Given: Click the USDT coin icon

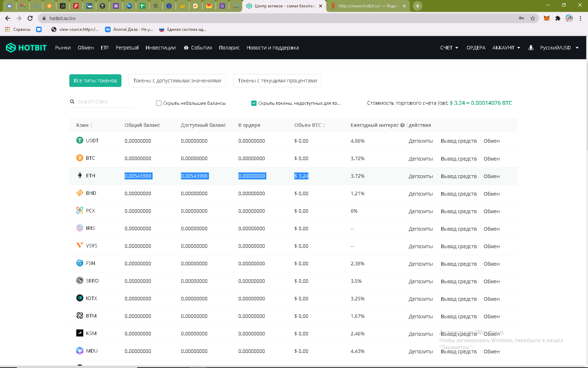Looking at the screenshot, I should (x=80, y=141).
